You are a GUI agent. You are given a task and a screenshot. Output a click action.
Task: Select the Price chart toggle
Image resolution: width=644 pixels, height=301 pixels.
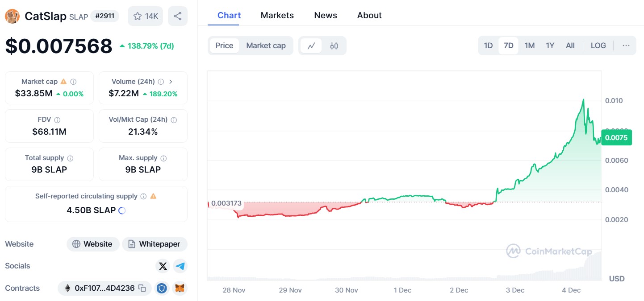click(224, 45)
